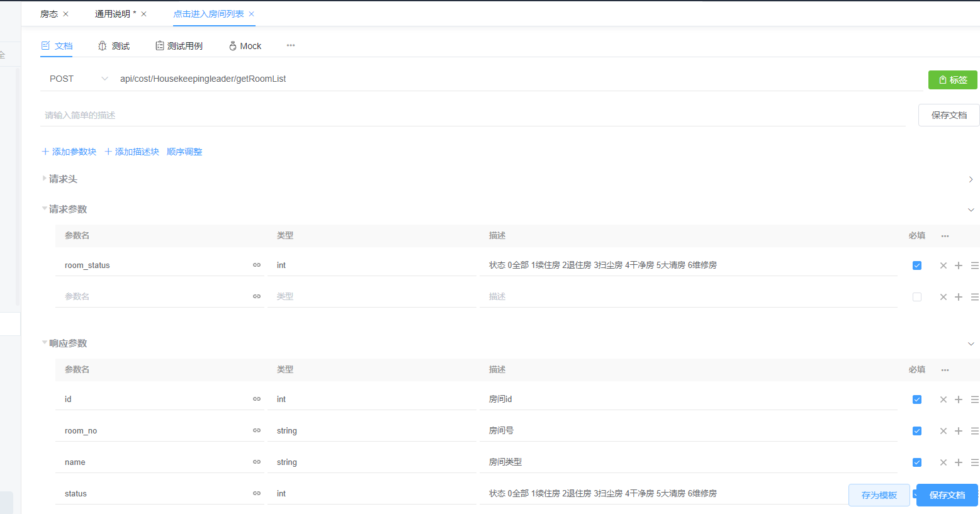Close the 房态 tab
Image resolution: width=980 pixels, height=514 pixels.
65,14
